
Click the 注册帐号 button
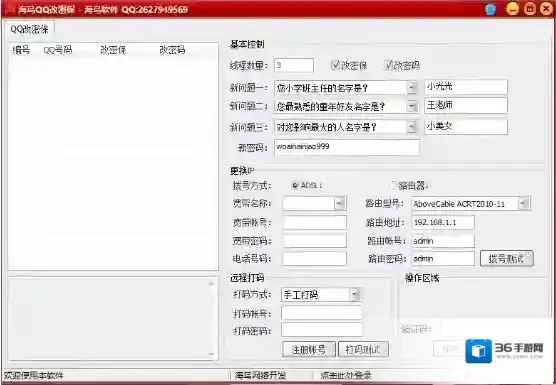(308, 350)
